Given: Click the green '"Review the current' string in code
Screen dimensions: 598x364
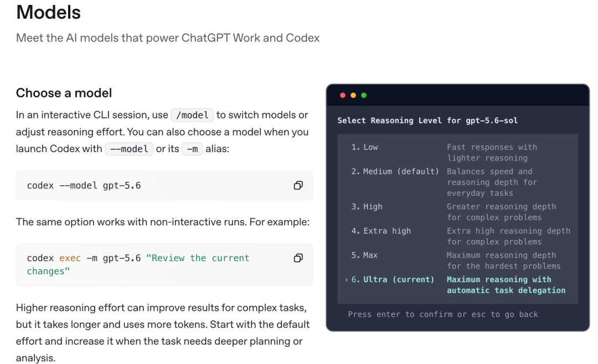Looking at the screenshot, I should (198, 258).
